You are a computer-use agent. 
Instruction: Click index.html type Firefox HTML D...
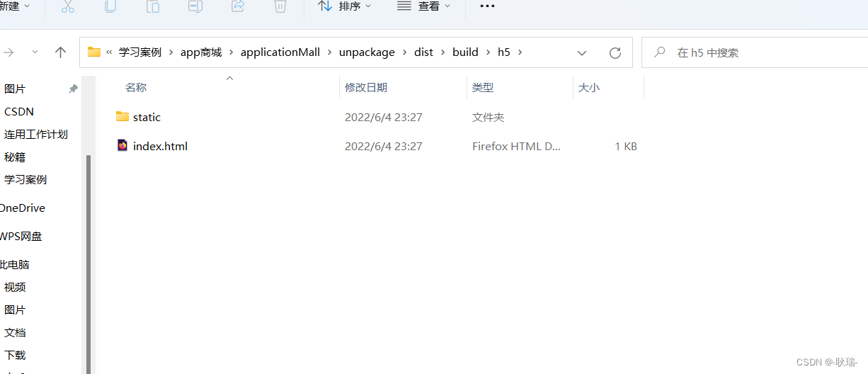click(x=516, y=146)
